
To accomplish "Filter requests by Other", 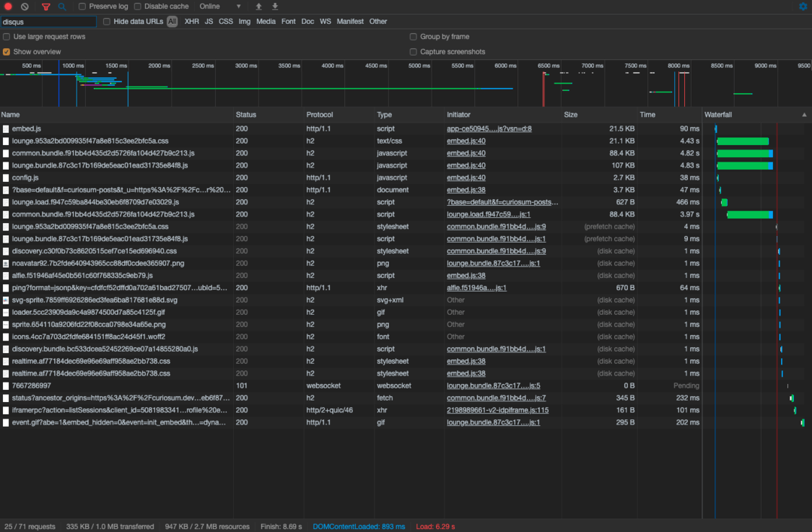I will [x=378, y=22].
